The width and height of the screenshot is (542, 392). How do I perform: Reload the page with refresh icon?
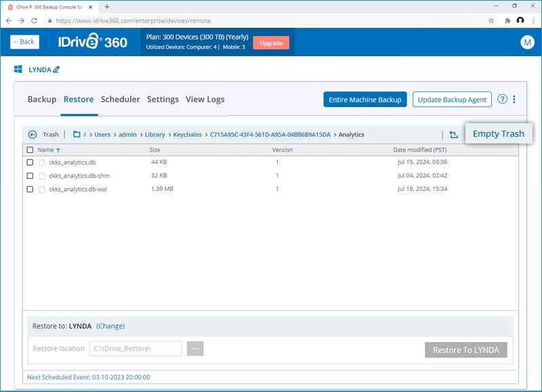click(x=34, y=21)
